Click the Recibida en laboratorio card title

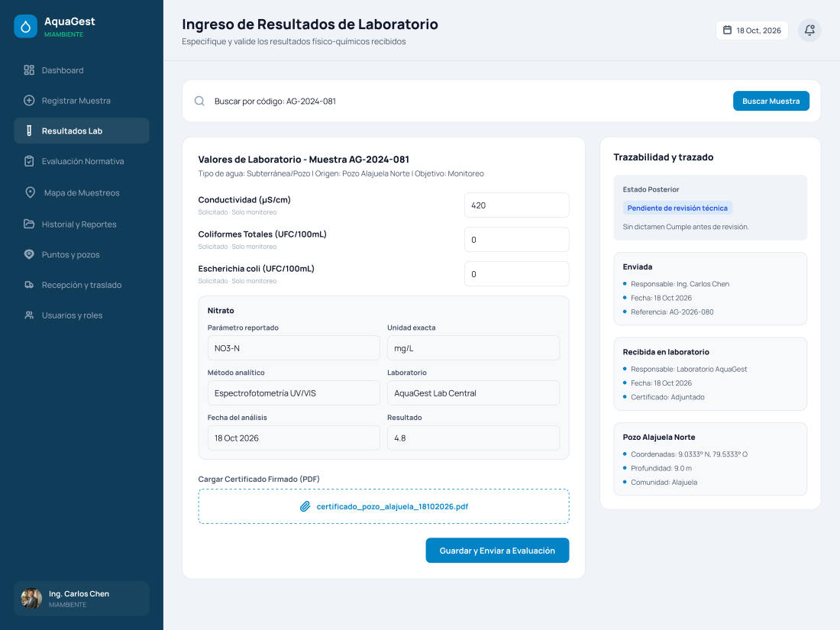tap(665, 352)
